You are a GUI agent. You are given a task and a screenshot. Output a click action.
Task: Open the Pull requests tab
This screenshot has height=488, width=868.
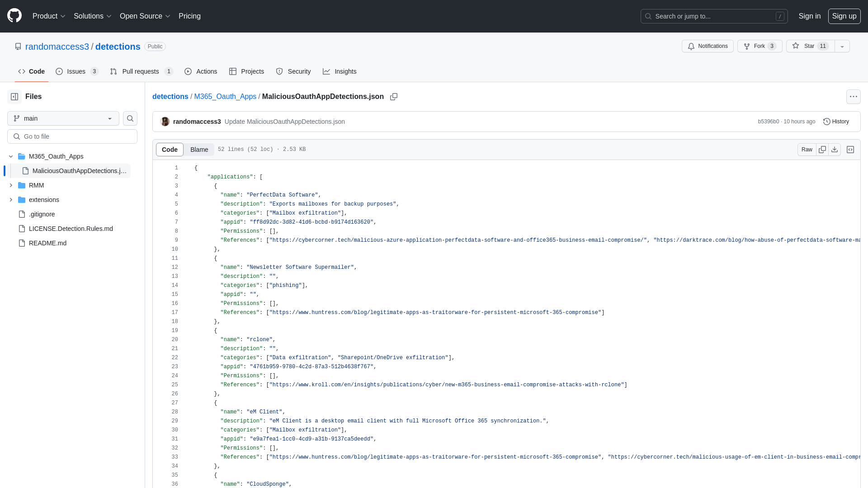click(142, 71)
